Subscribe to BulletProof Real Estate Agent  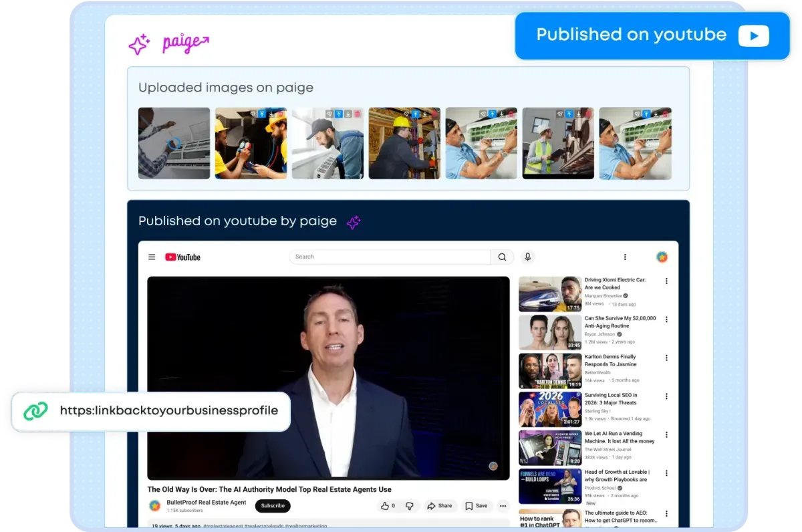click(272, 506)
